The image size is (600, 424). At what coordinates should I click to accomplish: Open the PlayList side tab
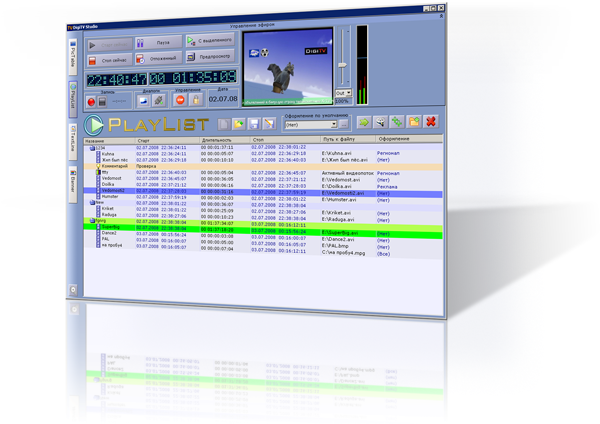pyautogui.click(x=73, y=99)
